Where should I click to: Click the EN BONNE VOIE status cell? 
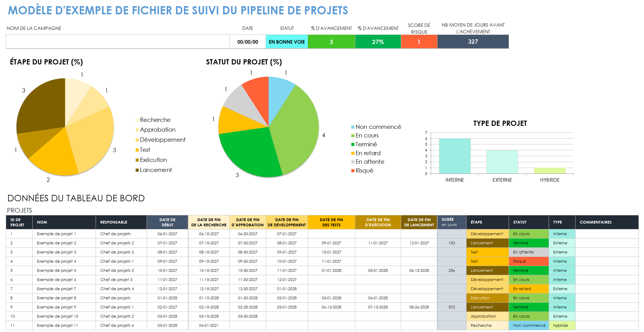click(287, 42)
